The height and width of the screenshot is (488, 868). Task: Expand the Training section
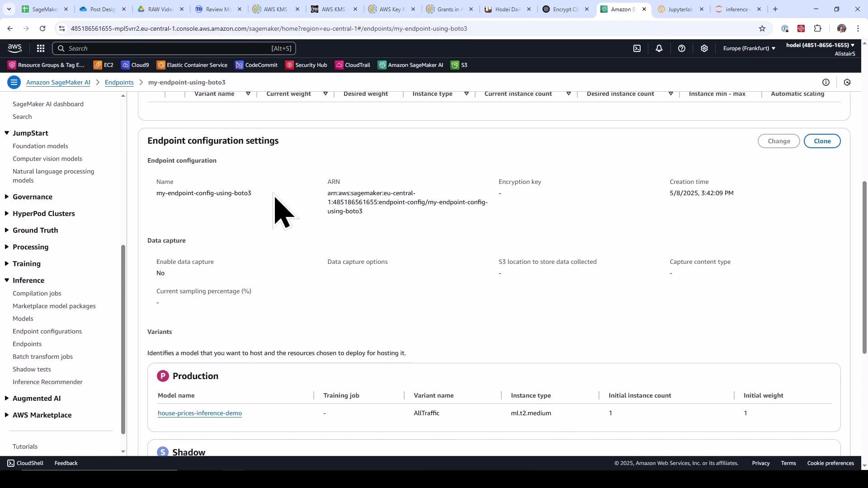[7, 263]
